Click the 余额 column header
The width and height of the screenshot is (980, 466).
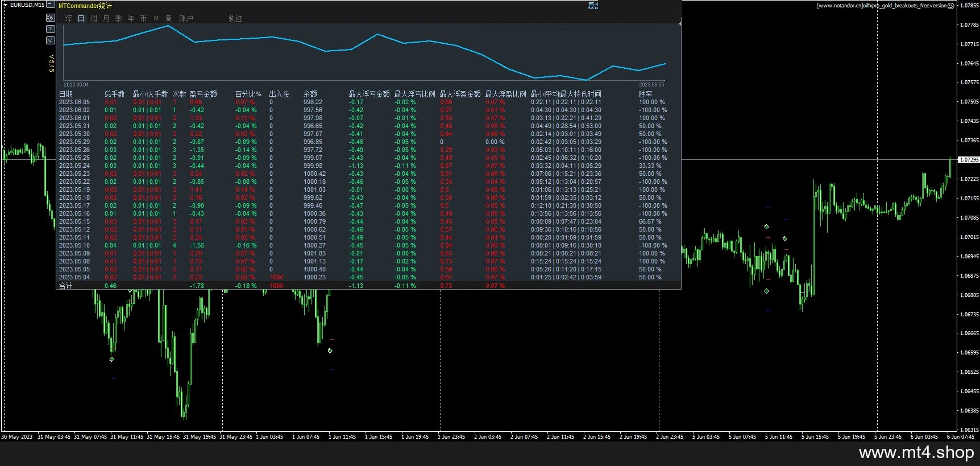310,94
